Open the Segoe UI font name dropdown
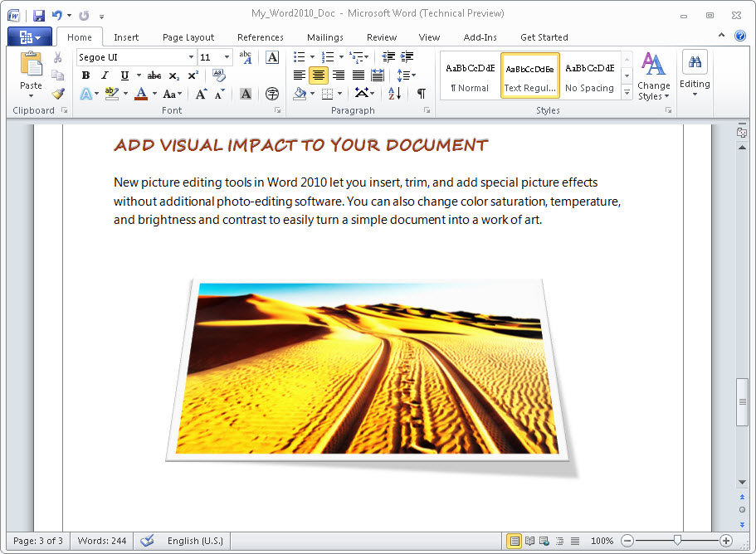This screenshot has width=756, height=554. 191,57
